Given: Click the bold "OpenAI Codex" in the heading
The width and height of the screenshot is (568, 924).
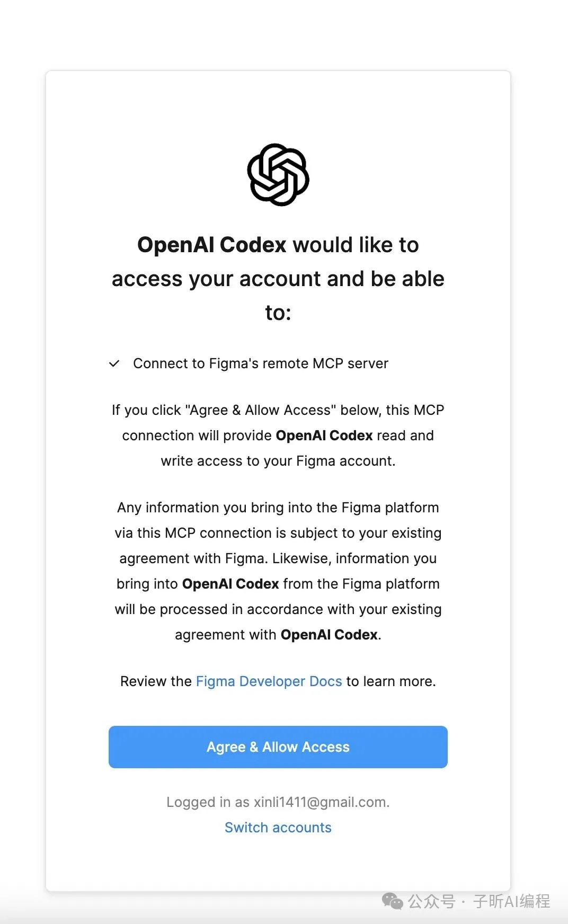Looking at the screenshot, I should point(211,245).
